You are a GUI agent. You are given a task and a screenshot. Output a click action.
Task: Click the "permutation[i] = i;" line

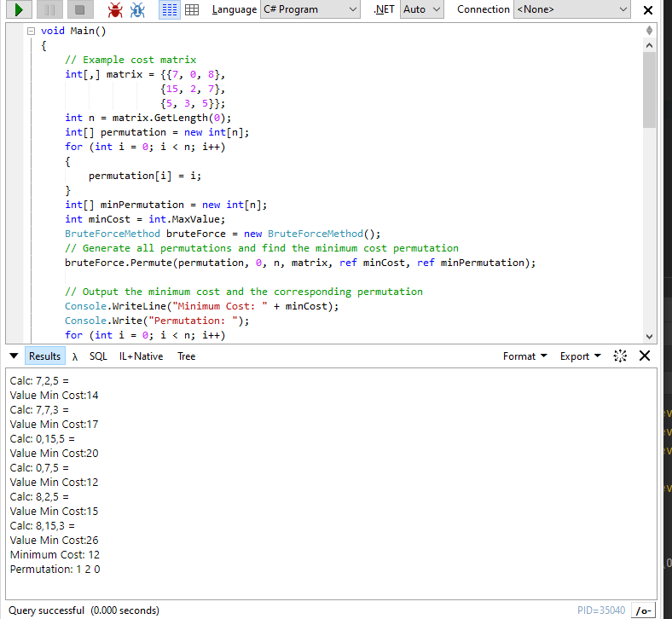tap(145, 176)
